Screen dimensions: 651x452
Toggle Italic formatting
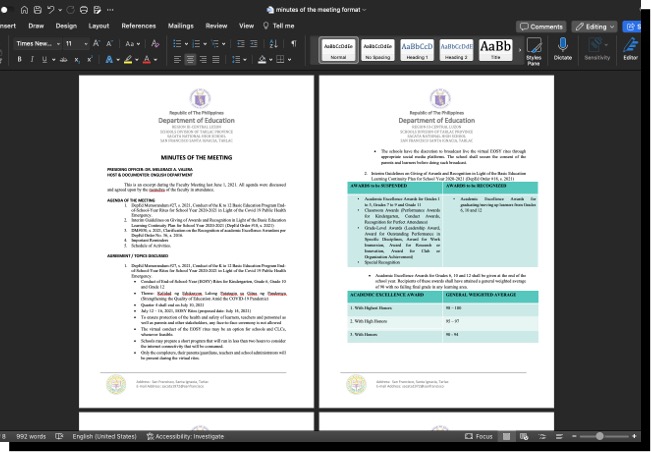[x=32, y=60]
